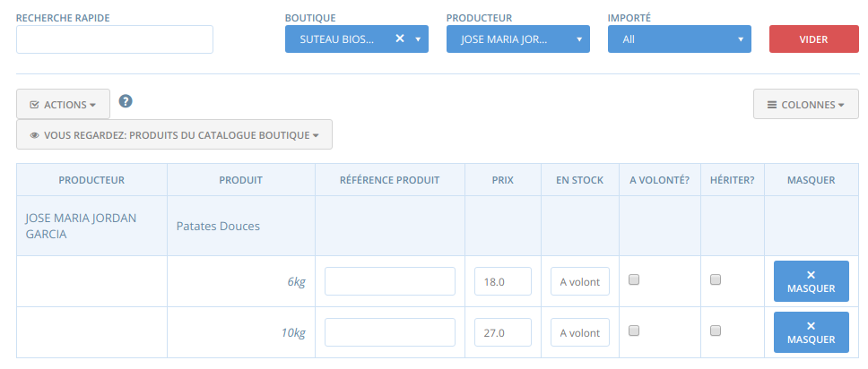Open the Boutique dropdown arrow
This screenshot has width=868, height=369.
(418, 39)
